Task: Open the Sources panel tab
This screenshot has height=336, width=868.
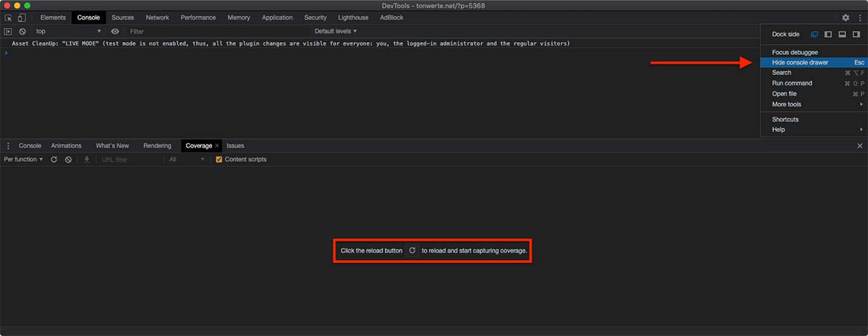Action: click(122, 17)
